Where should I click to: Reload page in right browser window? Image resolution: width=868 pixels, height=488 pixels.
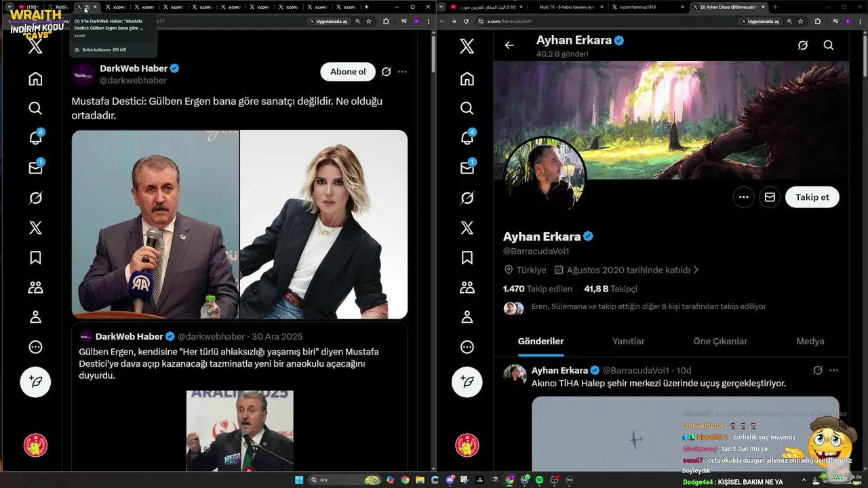(x=466, y=21)
